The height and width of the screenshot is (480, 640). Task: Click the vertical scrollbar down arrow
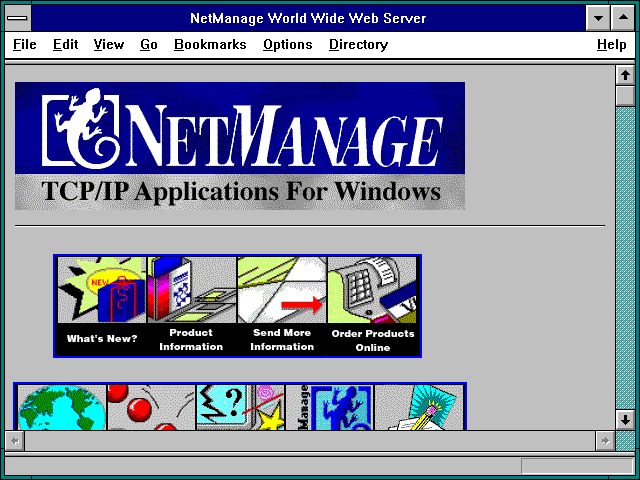625,420
